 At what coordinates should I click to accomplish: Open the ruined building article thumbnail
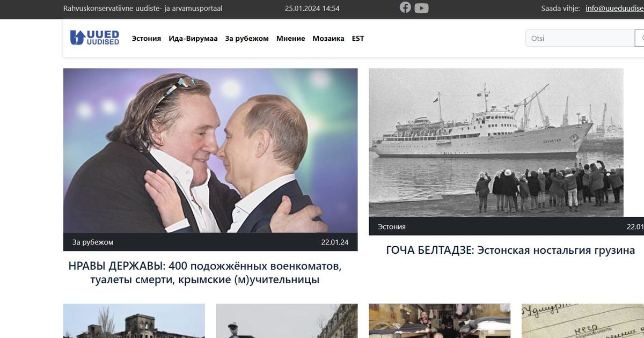coord(134,321)
